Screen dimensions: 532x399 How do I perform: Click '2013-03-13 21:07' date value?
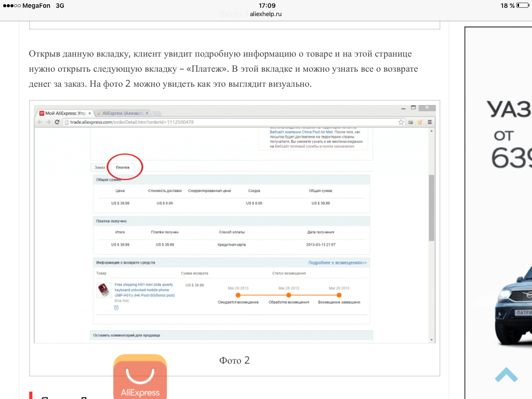pyautogui.click(x=321, y=245)
